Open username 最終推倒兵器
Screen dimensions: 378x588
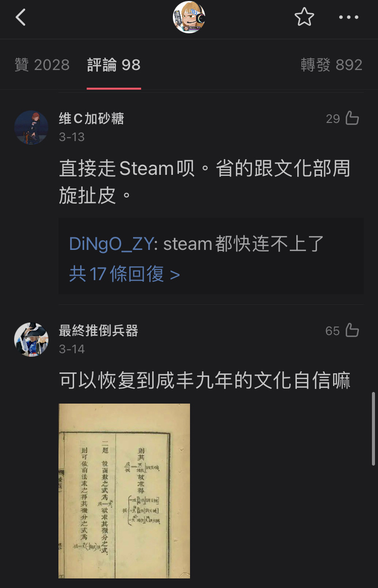coord(99,331)
